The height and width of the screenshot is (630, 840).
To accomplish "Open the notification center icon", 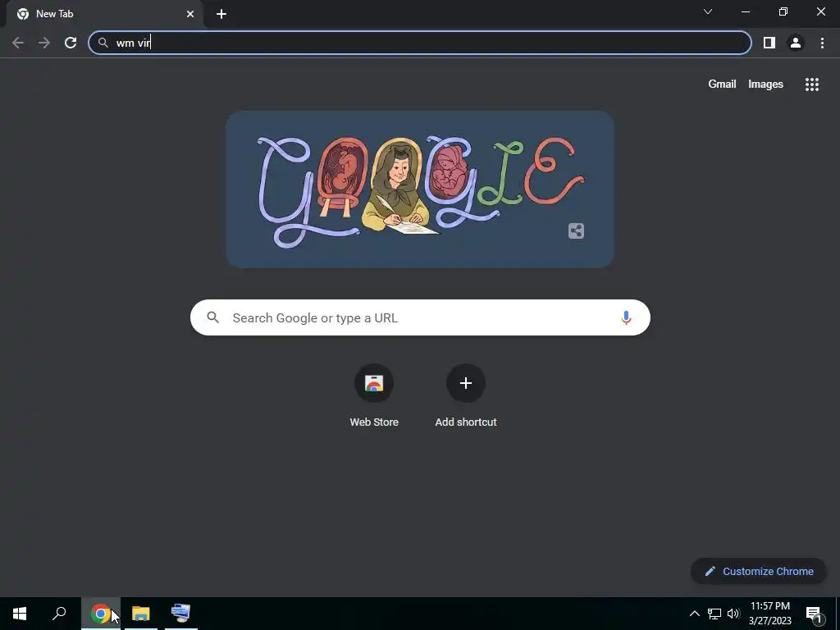I will [x=814, y=614].
